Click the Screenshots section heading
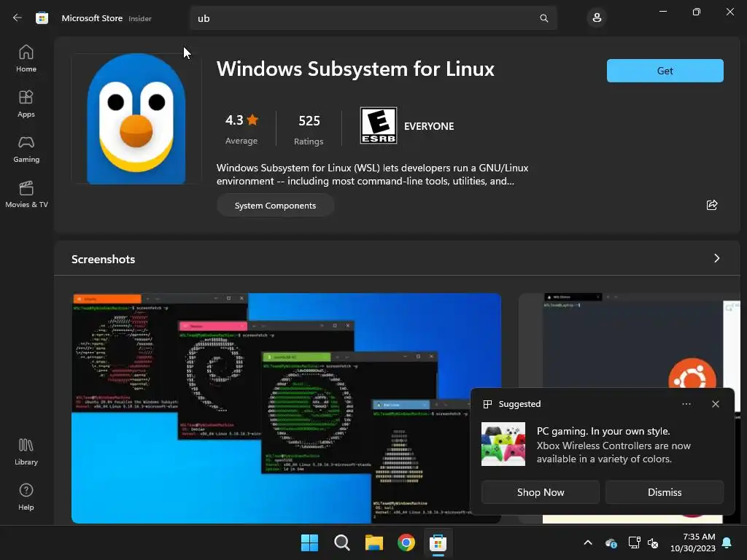Viewport: 747px width, 560px height. click(x=104, y=259)
